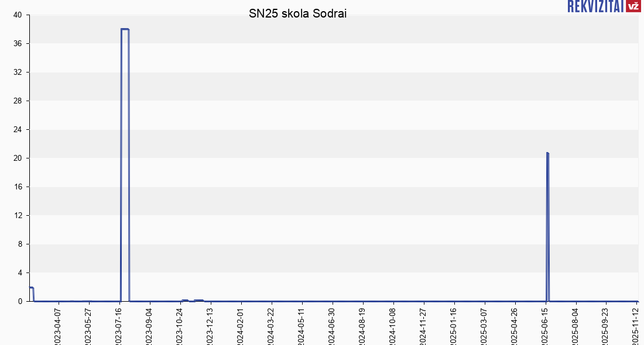The width and height of the screenshot is (644, 345).
Task: Click the 20 value on the y-axis
Action: coord(18,158)
